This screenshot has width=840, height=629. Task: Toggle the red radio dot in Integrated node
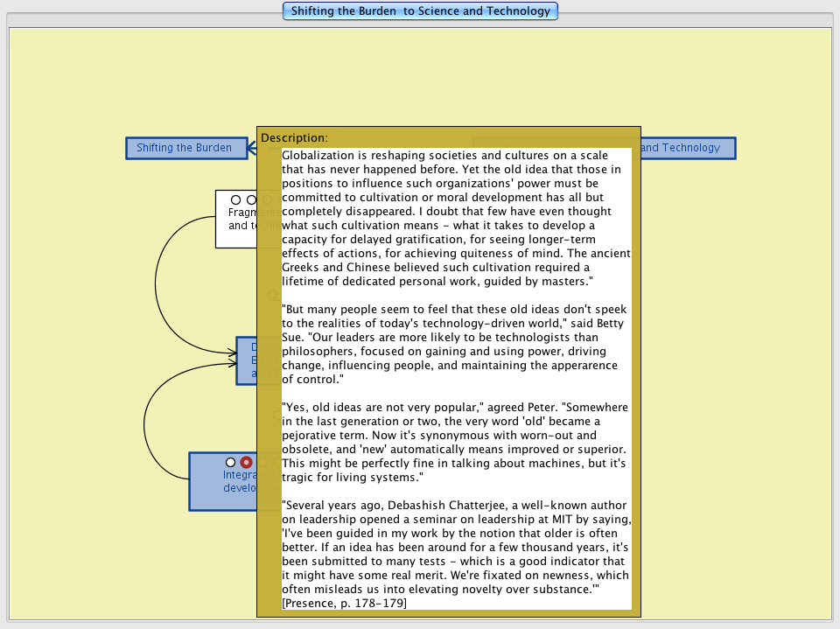[246, 462]
